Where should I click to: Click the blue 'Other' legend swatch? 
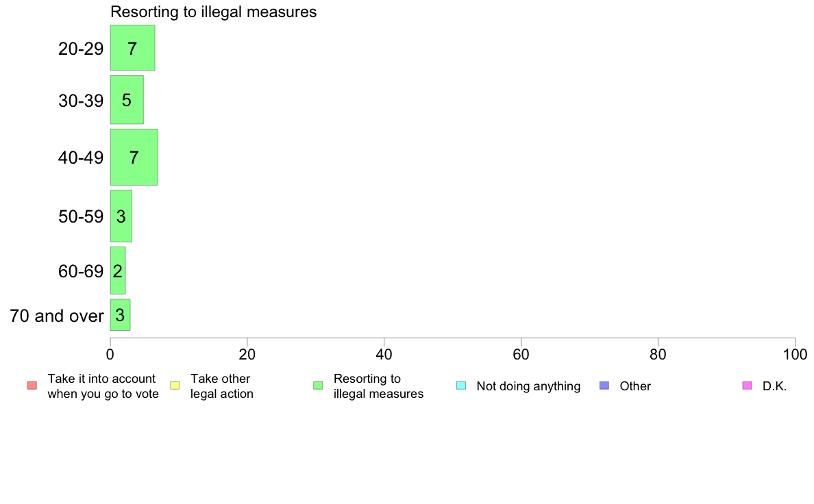[604, 386]
